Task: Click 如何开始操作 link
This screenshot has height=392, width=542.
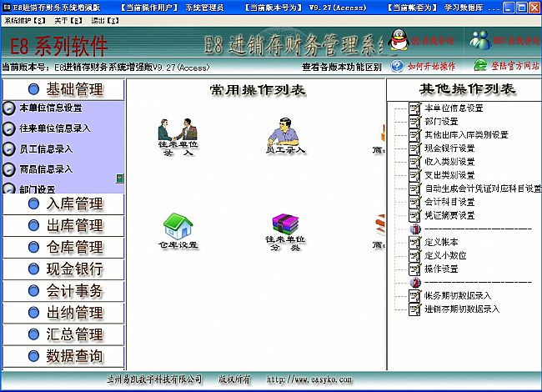Action: [x=431, y=66]
